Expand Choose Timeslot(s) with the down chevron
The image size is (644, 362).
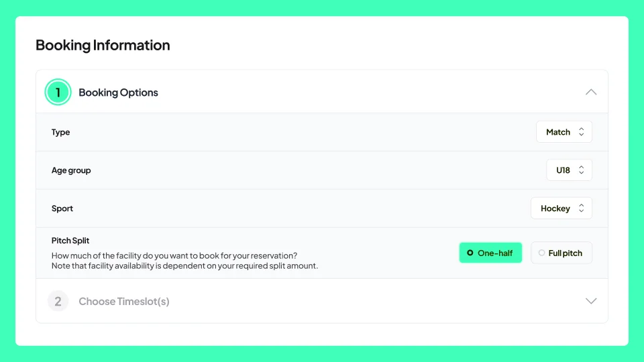[590, 302]
